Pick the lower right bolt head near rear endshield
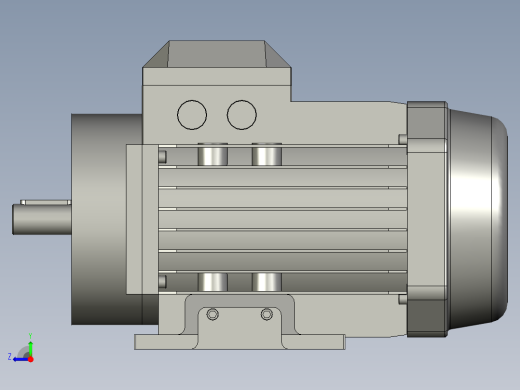The width and height of the screenshot is (520, 390). [x=403, y=299]
